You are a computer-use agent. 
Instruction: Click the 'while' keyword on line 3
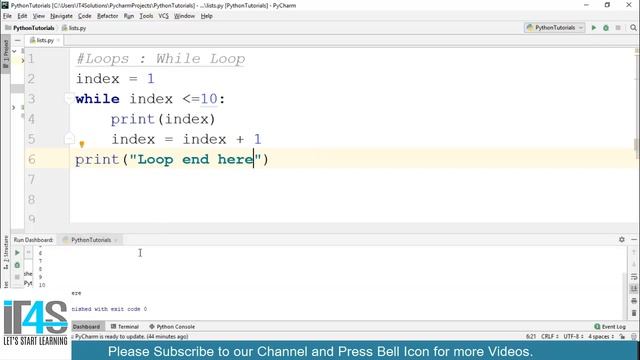(x=98, y=99)
